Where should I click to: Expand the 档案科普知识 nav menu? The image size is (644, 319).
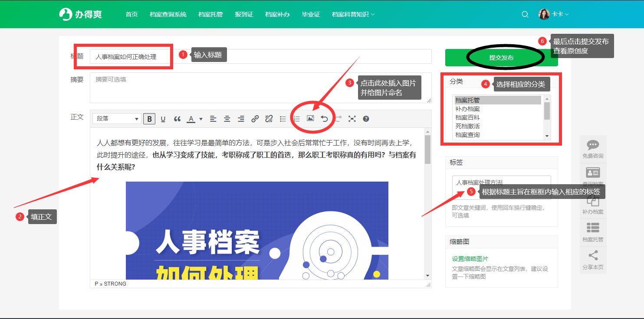pos(353,14)
